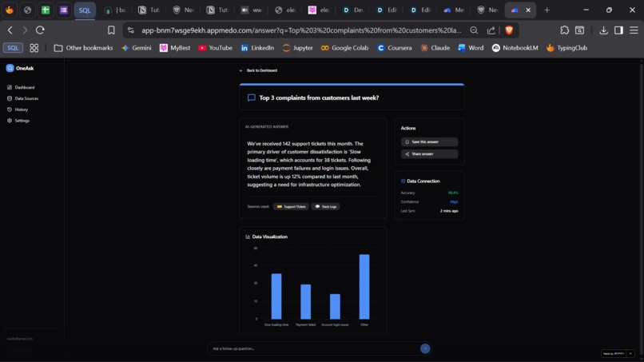Viewport: 644px width, 362px height.
Task: Switch to the SQL pinned tab
Action: [85, 10]
